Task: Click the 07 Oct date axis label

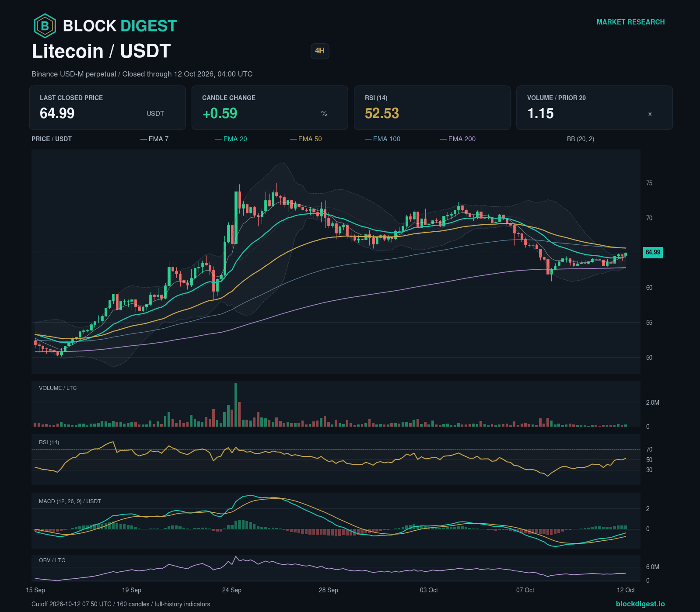Action: (x=525, y=590)
